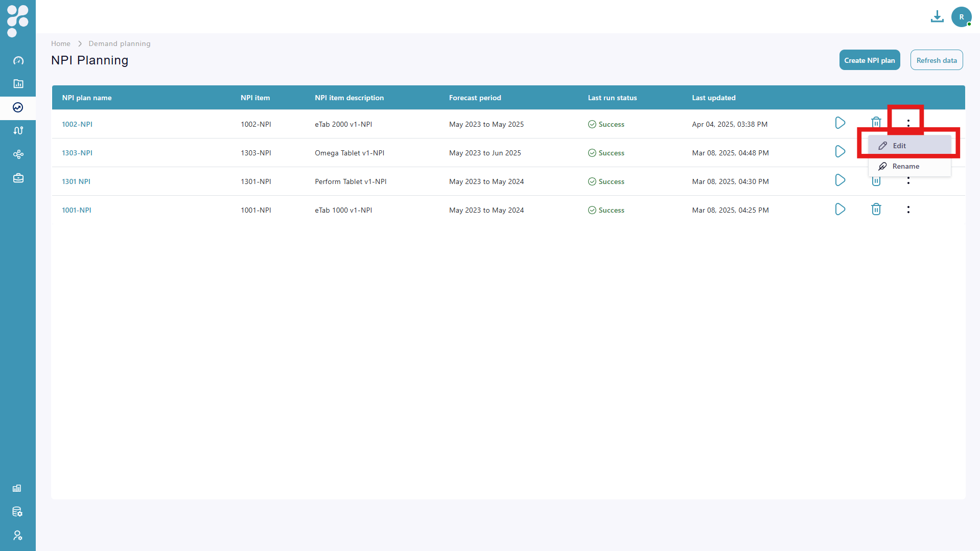This screenshot has height=551, width=980.
Task: Click the 1303-NPI value in NPI item column
Action: tap(256, 153)
